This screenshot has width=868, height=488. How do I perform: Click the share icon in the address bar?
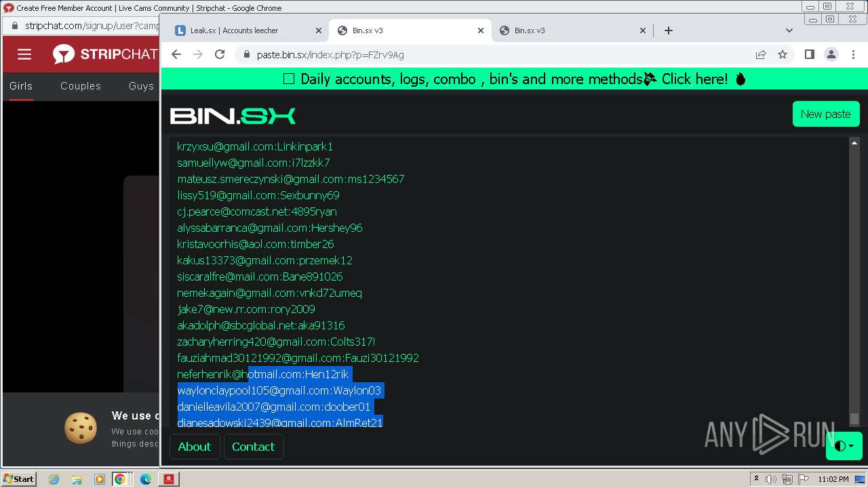pyautogui.click(x=761, y=54)
